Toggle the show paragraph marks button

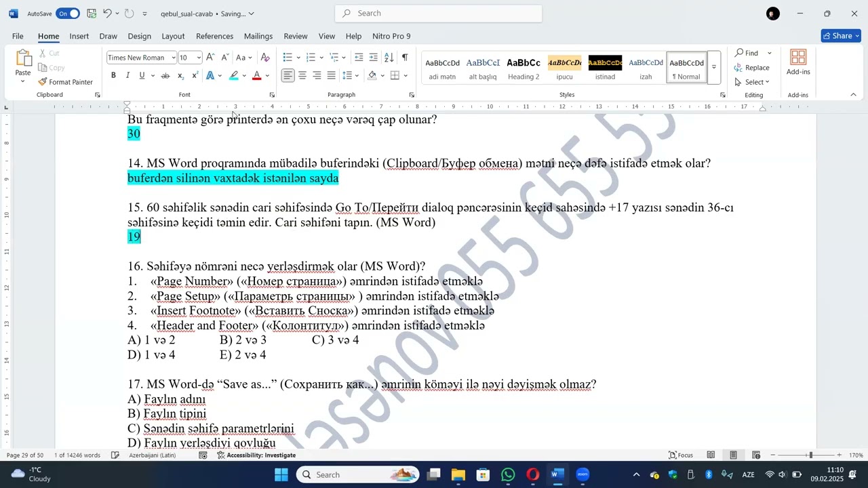(x=405, y=58)
